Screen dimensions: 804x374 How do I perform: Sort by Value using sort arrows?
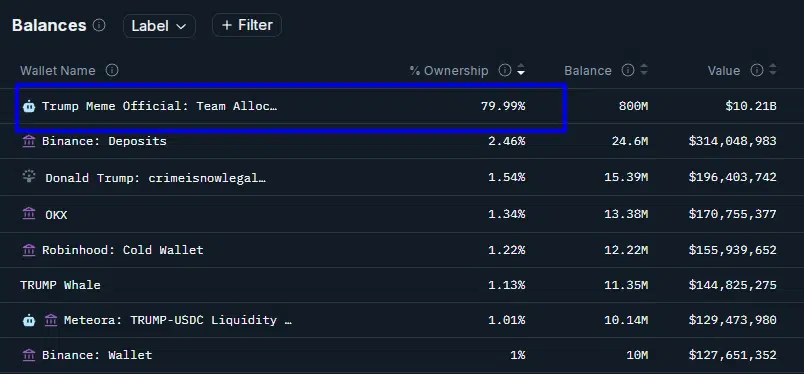(773, 70)
